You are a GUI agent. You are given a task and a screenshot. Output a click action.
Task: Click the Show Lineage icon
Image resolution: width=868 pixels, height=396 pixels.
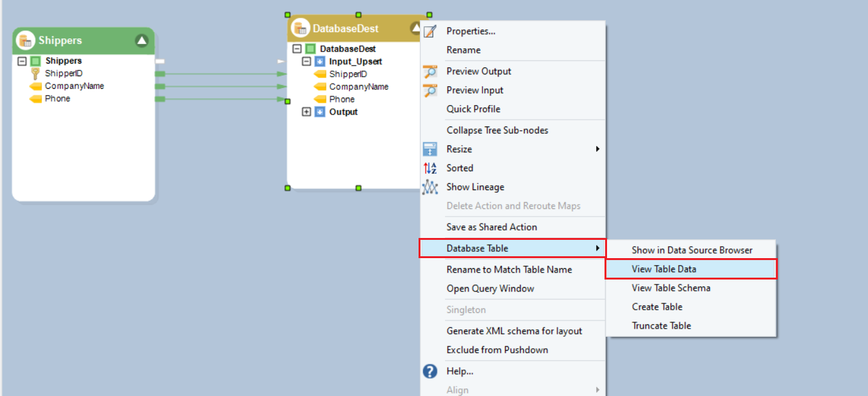tap(430, 187)
